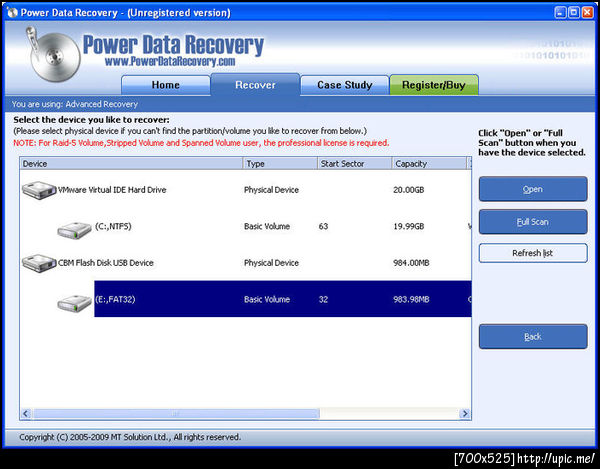Close the Power Data Recovery window
The image size is (600, 469).
point(587,13)
